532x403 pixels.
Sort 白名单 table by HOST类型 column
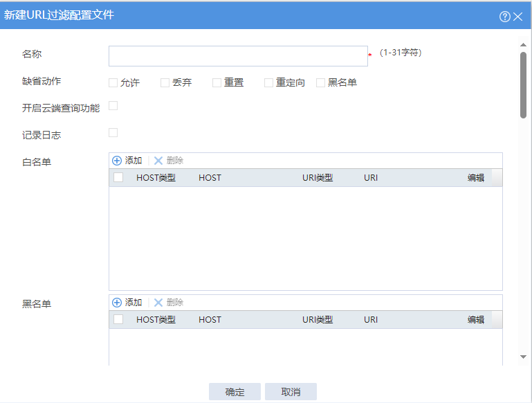[156, 177]
